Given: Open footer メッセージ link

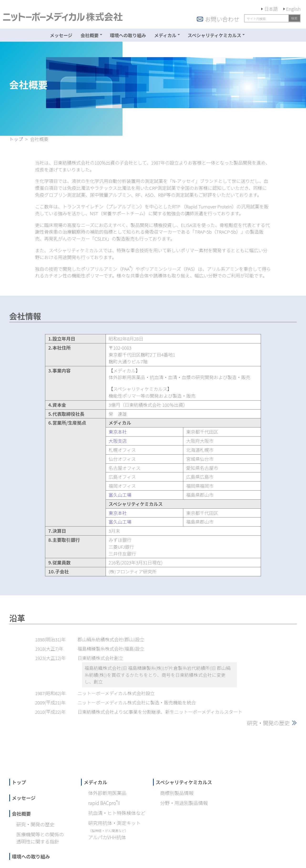Looking at the screenshot, I should click(24, 798).
